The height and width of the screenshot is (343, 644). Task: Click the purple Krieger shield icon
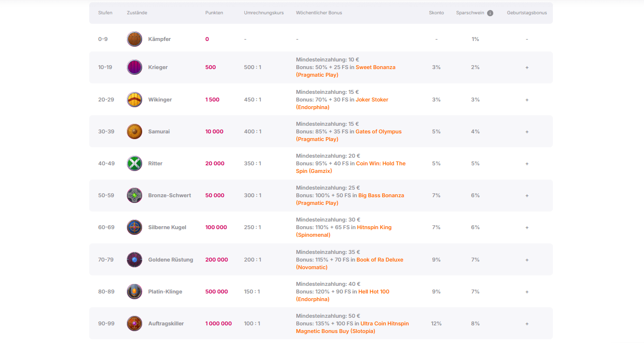pos(135,67)
